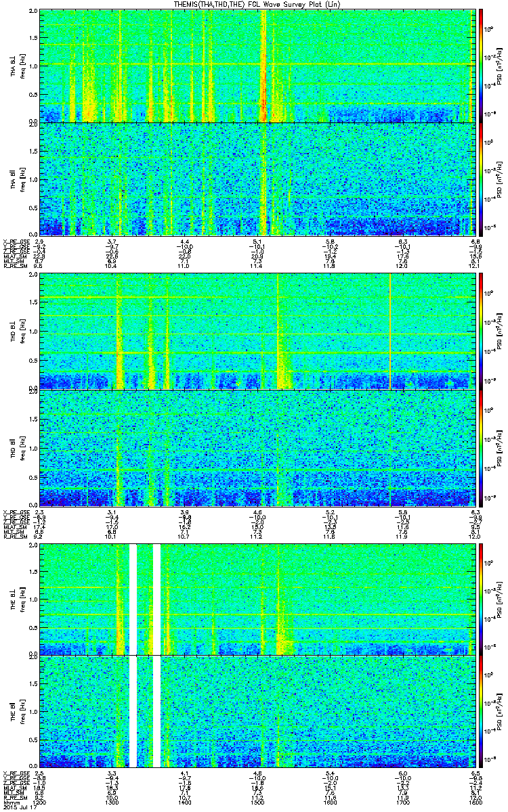Click the THE BII color bar
Screen dimensions: 508x812
481,712
